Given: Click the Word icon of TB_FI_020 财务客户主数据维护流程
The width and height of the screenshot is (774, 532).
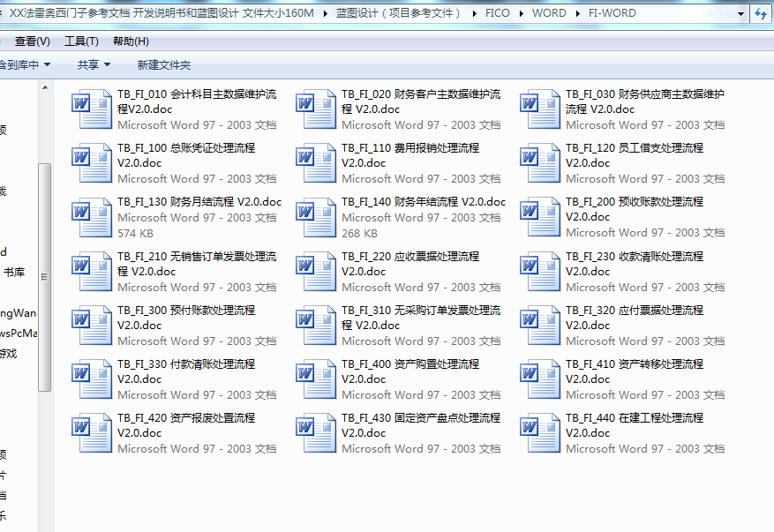Looking at the screenshot, I should pyautogui.click(x=316, y=109).
